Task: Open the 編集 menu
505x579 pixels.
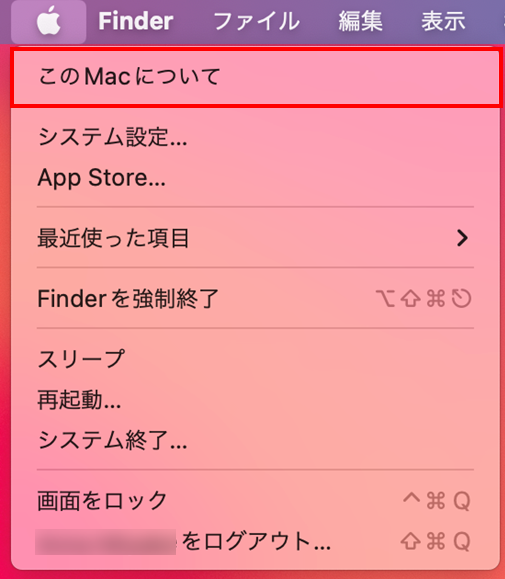Action: pos(360,21)
